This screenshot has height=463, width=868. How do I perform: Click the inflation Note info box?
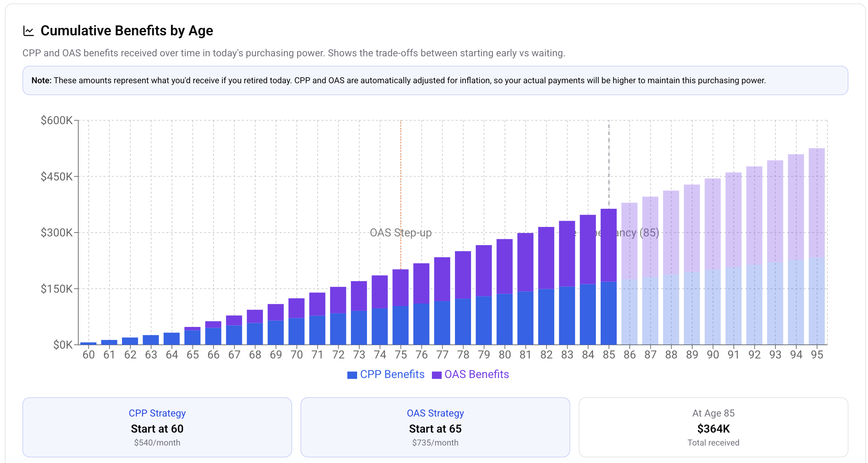tap(435, 80)
